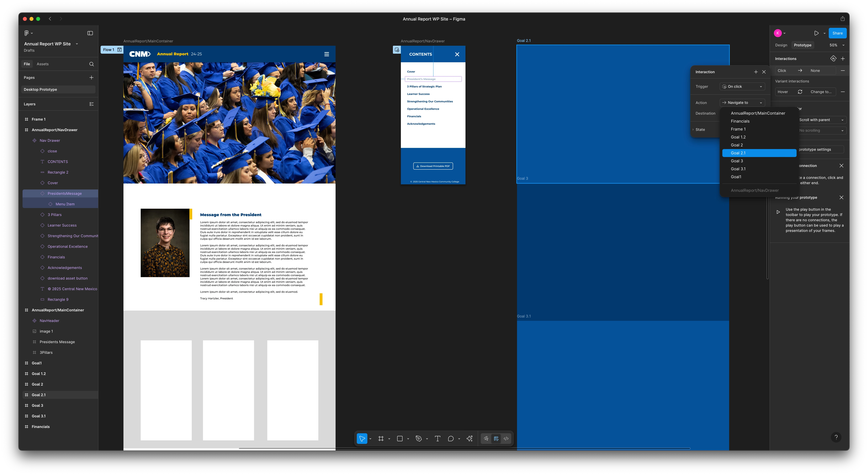Viewport: 868px width, 475px height.
Task: Click the K user avatar
Action: [778, 33]
